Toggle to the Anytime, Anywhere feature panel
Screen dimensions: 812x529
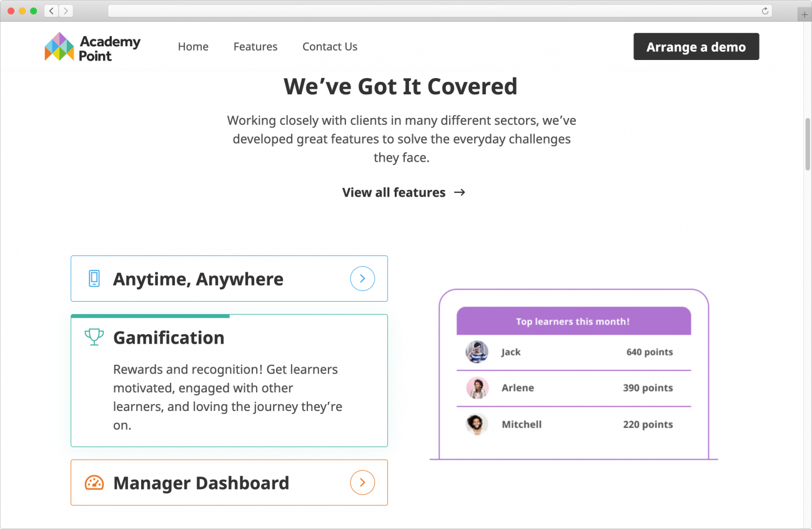229,279
